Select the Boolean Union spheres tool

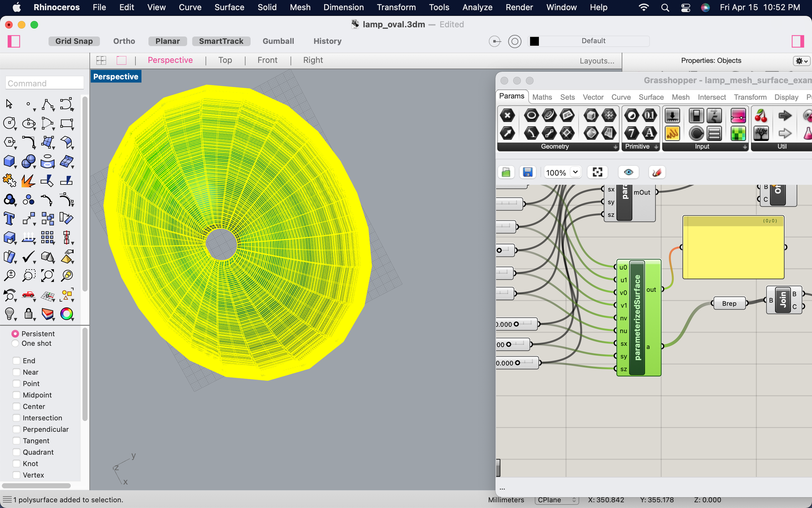pos(29,162)
